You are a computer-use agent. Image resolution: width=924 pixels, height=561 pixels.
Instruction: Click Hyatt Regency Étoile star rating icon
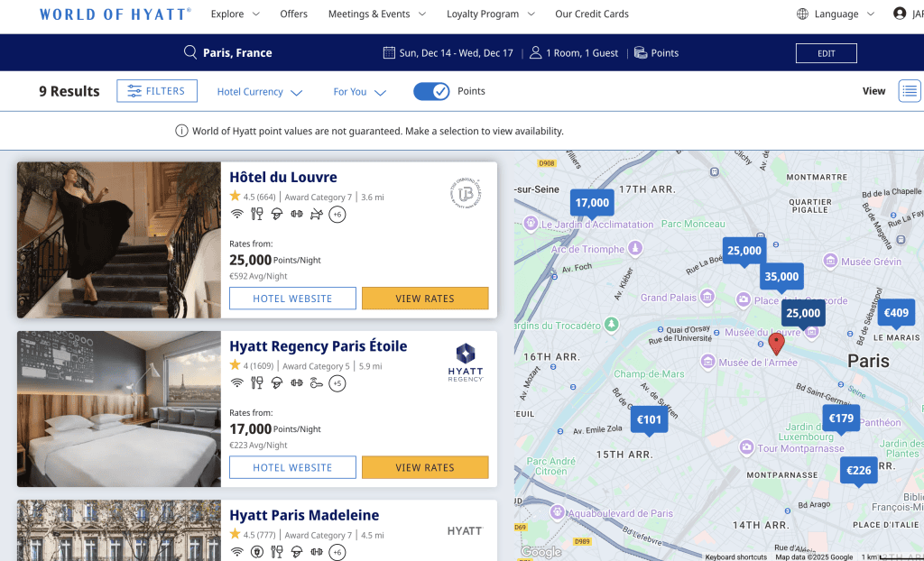[236, 365]
